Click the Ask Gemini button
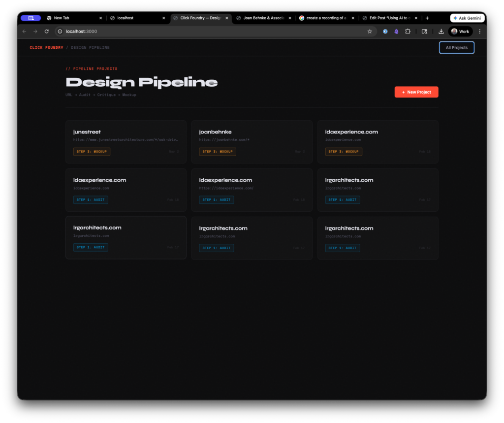 pyautogui.click(x=467, y=18)
